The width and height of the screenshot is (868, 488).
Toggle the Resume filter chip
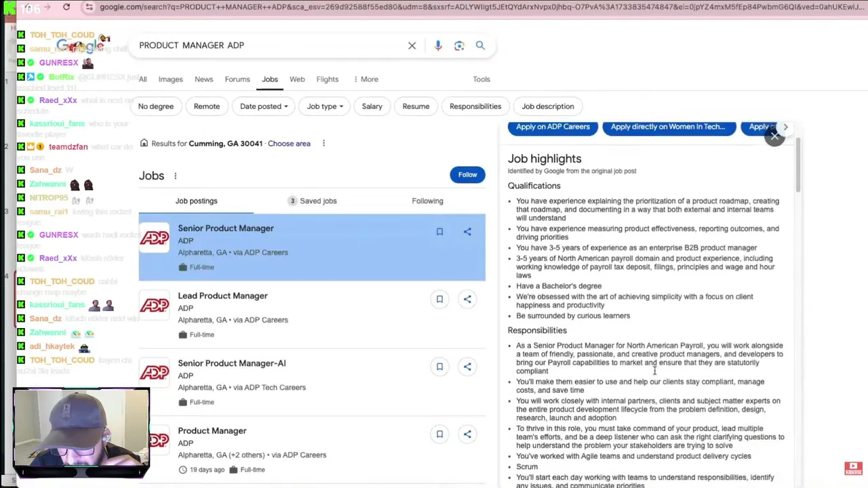[416, 106]
